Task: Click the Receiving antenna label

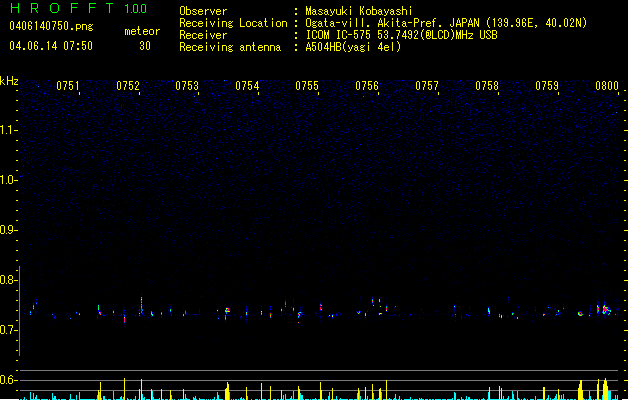Action: coord(230,47)
